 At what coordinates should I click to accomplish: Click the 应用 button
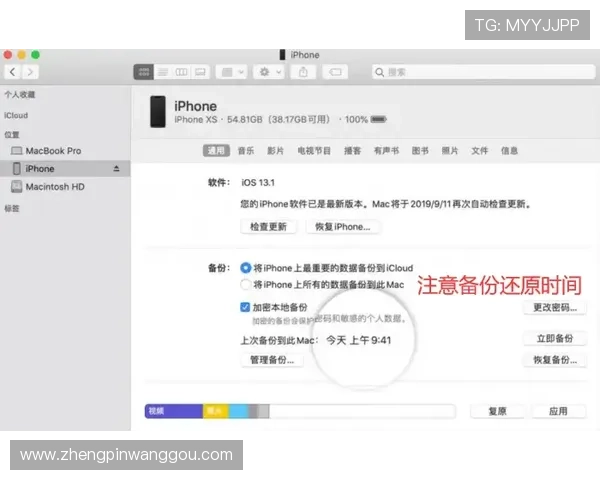click(x=559, y=411)
